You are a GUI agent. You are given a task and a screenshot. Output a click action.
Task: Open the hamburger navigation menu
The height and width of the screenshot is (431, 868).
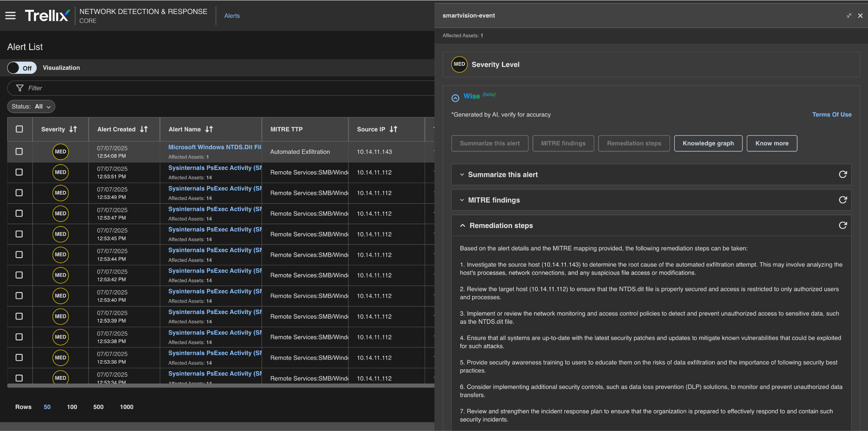[11, 16]
